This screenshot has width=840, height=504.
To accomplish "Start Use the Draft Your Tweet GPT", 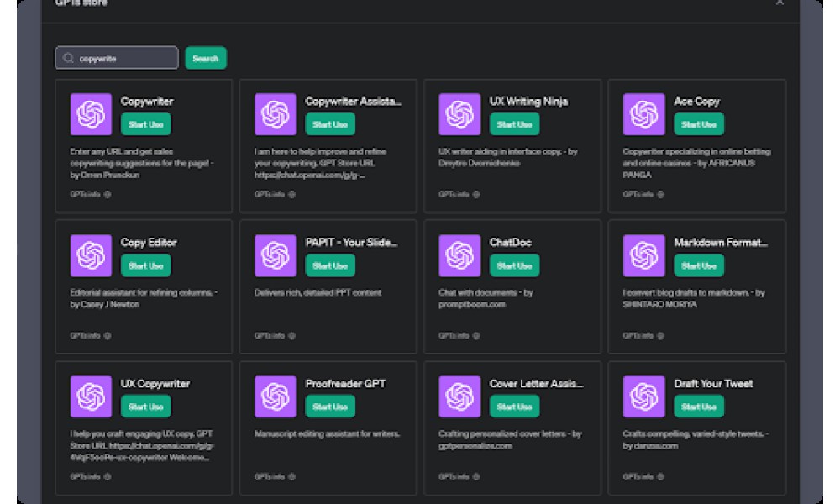I will click(699, 407).
